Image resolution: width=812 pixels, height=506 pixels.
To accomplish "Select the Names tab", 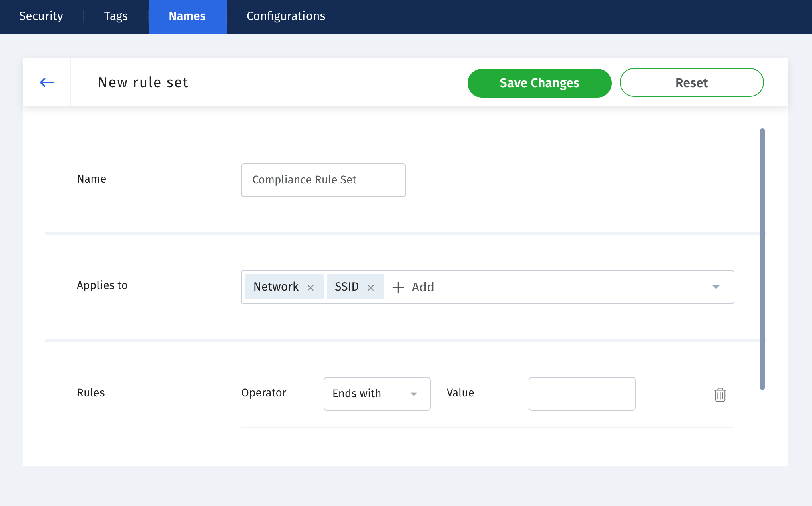I will coord(187,16).
